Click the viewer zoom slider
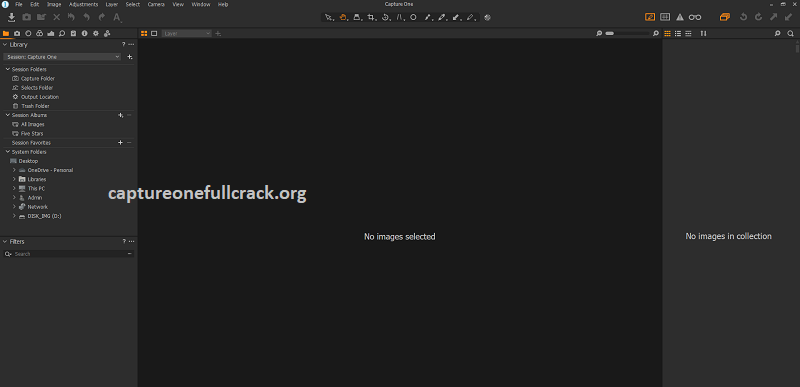The width and height of the screenshot is (800, 387). coord(628,34)
